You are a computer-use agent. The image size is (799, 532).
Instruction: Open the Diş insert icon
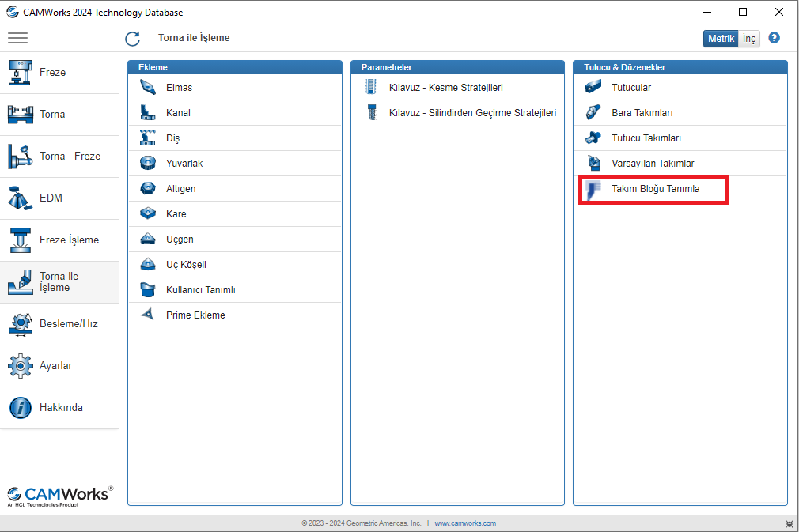(x=147, y=138)
